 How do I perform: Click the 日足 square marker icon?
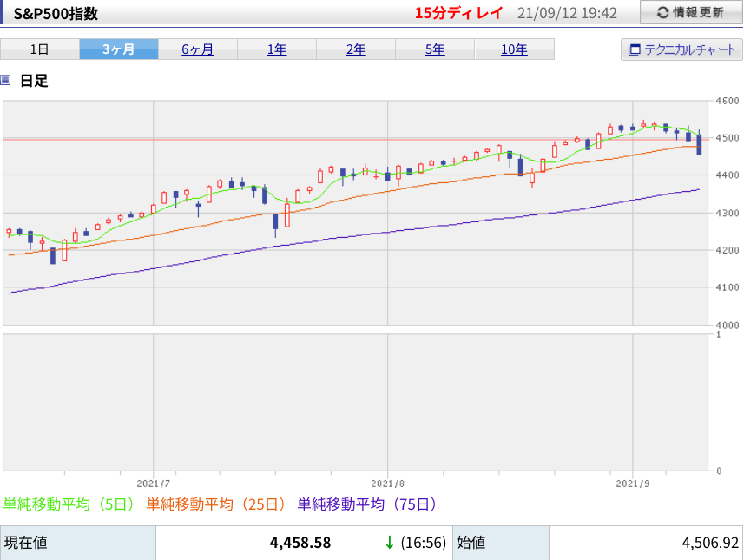click(5, 80)
